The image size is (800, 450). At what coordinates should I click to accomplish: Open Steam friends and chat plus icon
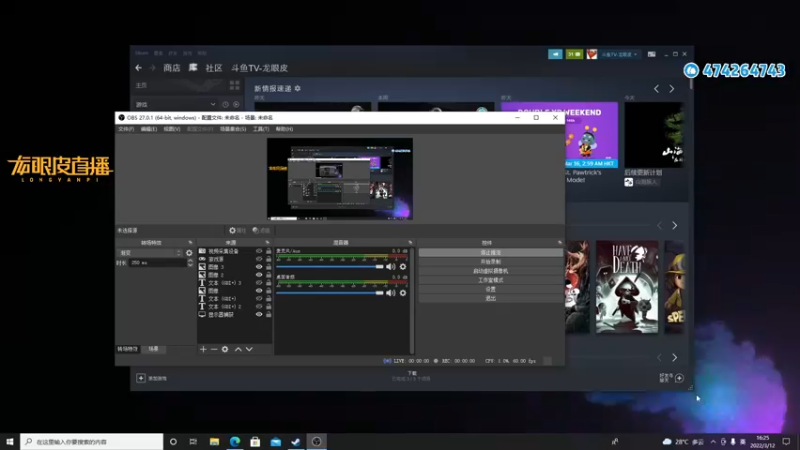click(x=679, y=378)
